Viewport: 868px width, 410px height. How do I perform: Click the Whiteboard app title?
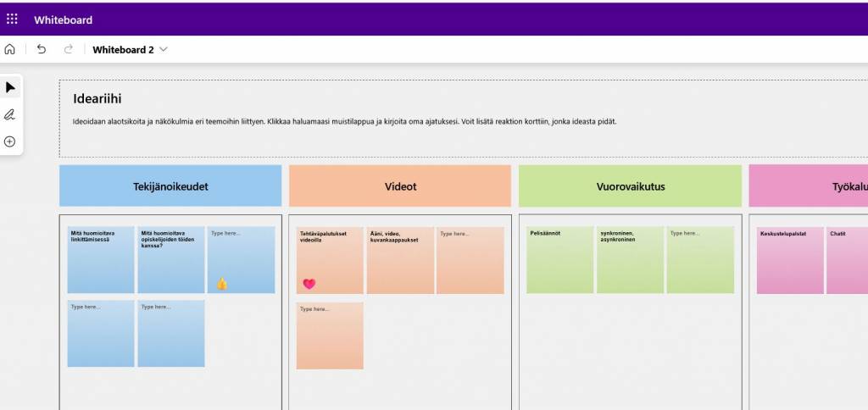point(64,19)
